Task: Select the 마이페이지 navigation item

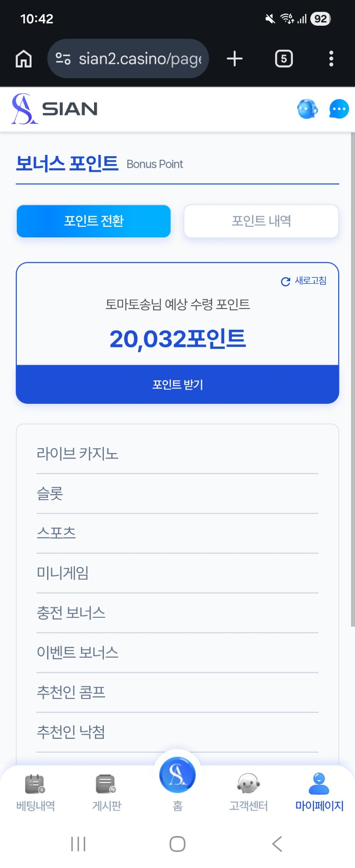Action: point(319,793)
